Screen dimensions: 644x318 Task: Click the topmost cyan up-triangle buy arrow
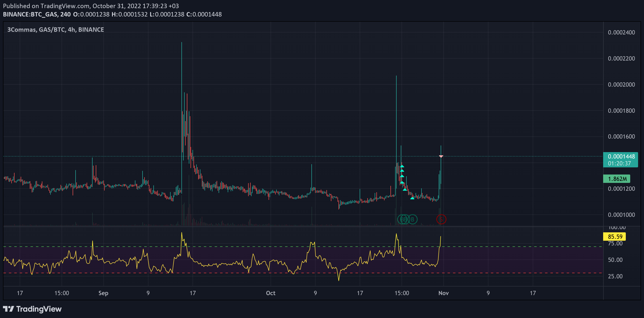pyautogui.click(x=402, y=166)
